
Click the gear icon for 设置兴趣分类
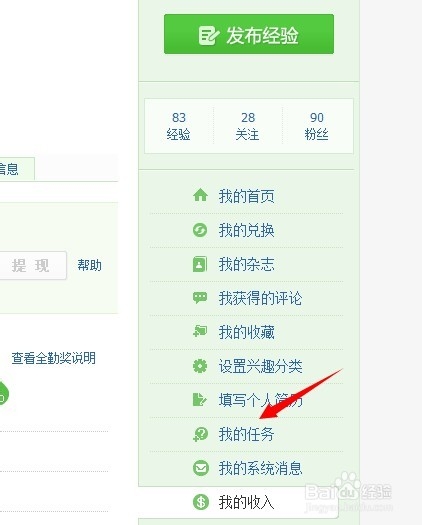tap(200, 366)
